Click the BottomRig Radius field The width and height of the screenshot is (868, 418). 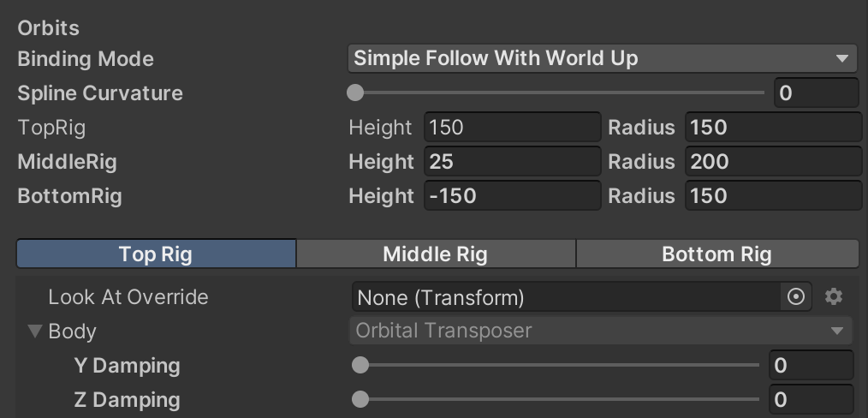[774, 196]
